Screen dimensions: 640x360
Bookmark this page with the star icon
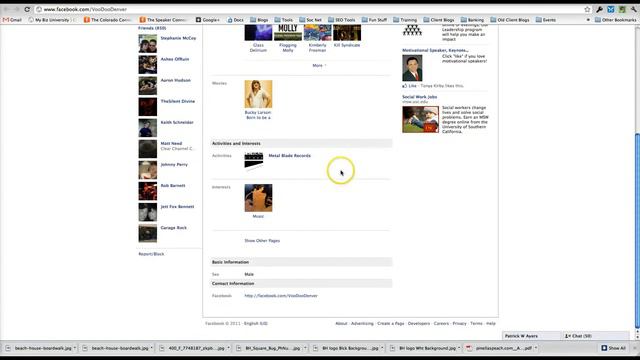pyautogui.click(x=587, y=9)
